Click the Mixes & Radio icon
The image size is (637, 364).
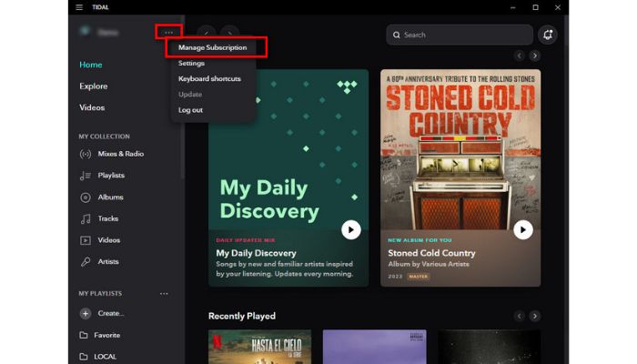coord(86,154)
